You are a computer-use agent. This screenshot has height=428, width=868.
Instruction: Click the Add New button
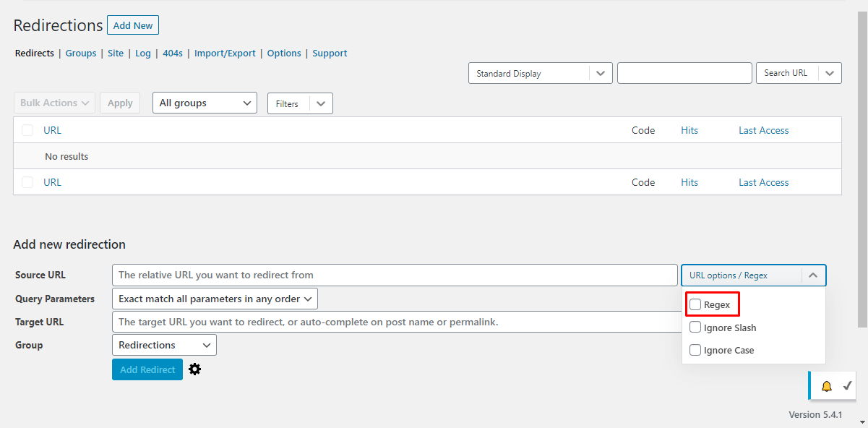click(133, 25)
